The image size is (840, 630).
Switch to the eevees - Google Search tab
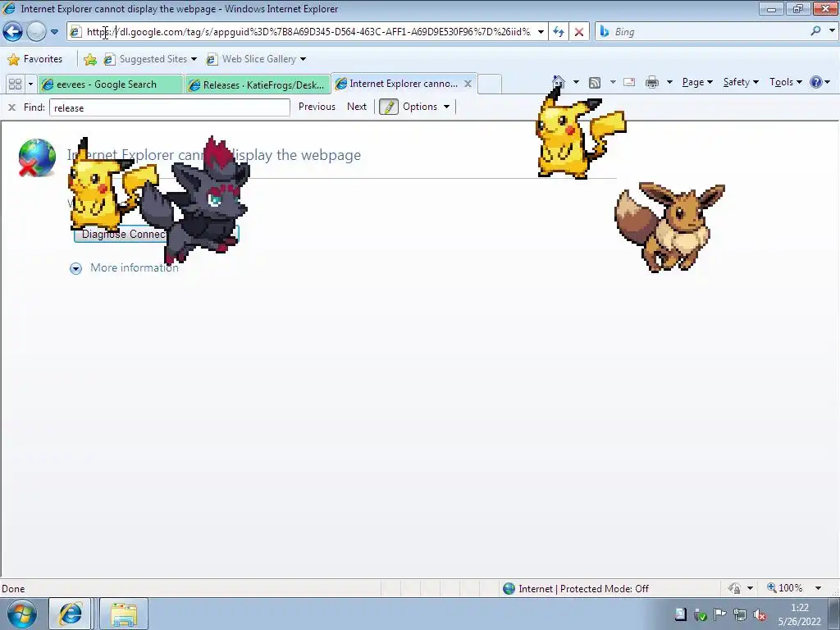pos(111,84)
